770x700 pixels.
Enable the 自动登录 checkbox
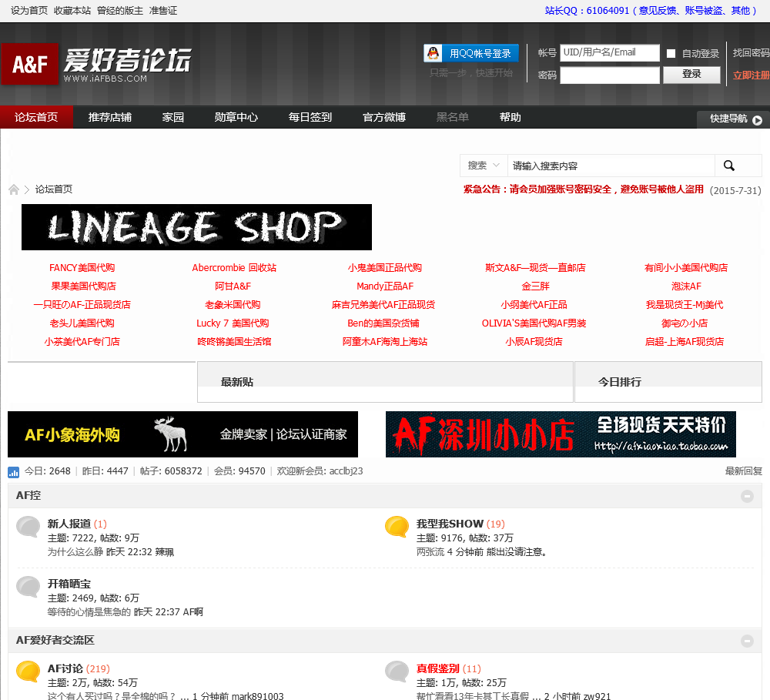click(671, 54)
